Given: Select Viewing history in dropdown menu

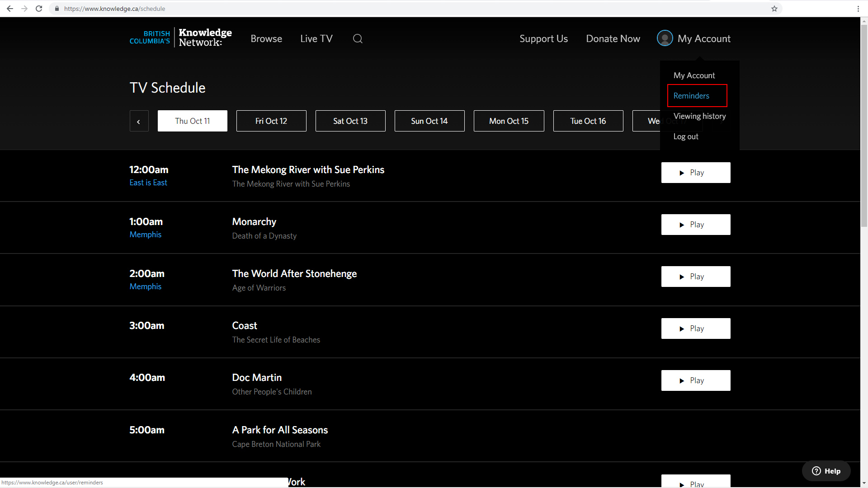Looking at the screenshot, I should tap(699, 116).
